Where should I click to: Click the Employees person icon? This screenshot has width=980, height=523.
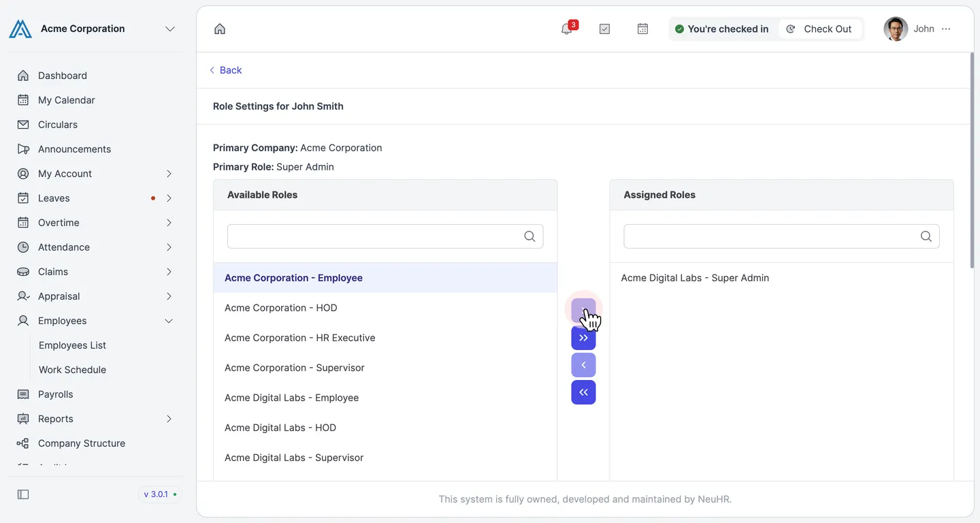23,321
